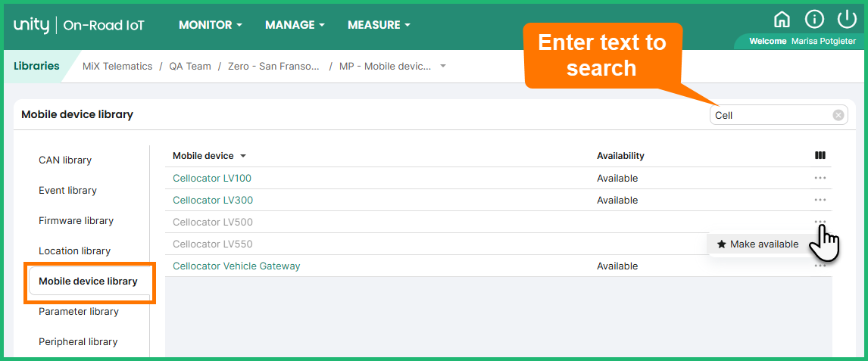Click the Unity On-Road IoT logo

(80, 25)
